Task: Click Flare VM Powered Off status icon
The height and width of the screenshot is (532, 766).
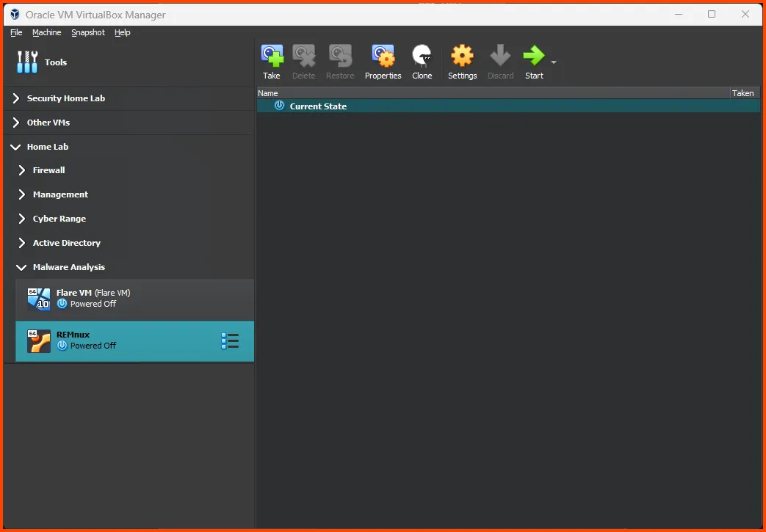Action: (62, 304)
